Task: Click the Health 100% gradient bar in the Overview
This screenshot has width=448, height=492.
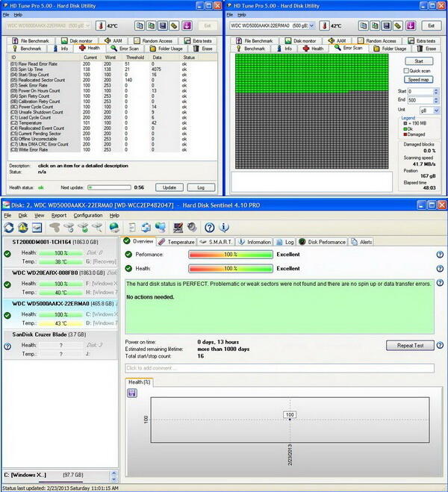Action: tap(231, 269)
